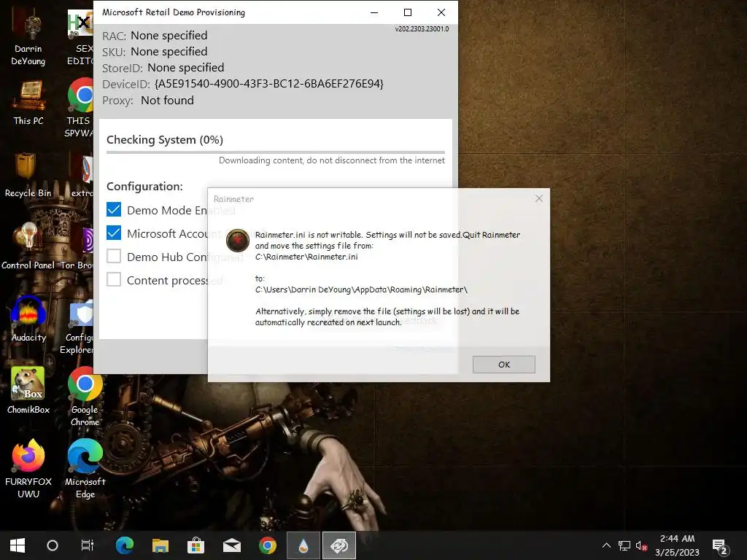Uncheck Demo Mode Enabled checkbox
The width and height of the screenshot is (747, 560).
pyautogui.click(x=114, y=209)
